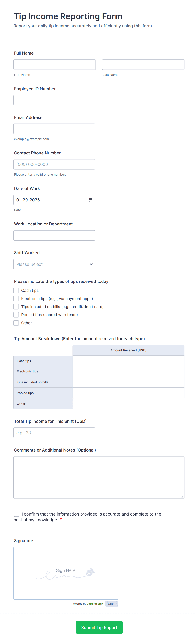Click the Cash tips amount cell in the table
Viewport: 196px width, 644px height.
[128, 361]
